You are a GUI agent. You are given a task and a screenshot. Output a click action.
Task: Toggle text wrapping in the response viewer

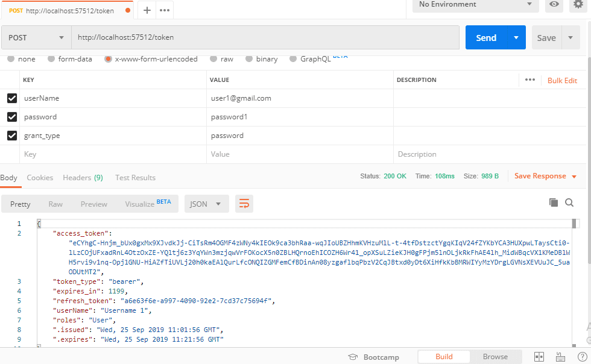pyautogui.click(x=244, y=204)
